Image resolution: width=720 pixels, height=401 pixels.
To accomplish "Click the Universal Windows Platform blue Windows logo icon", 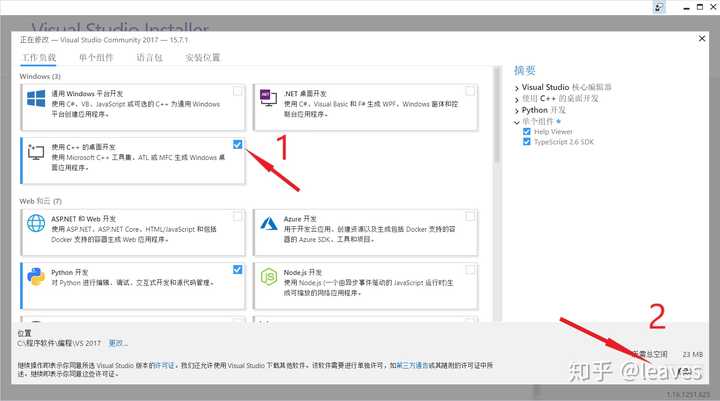I will tap(36, 98).
